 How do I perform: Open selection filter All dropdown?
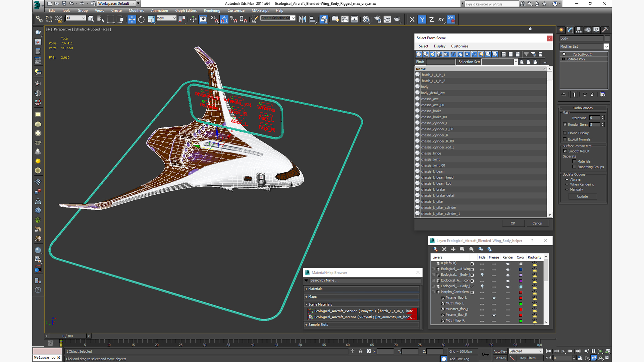76,18
